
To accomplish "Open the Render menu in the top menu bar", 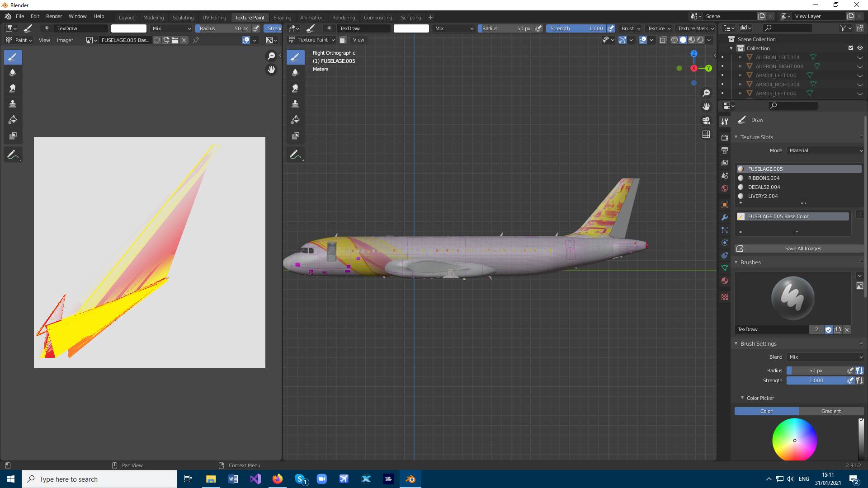I will (x=54, y=16).
